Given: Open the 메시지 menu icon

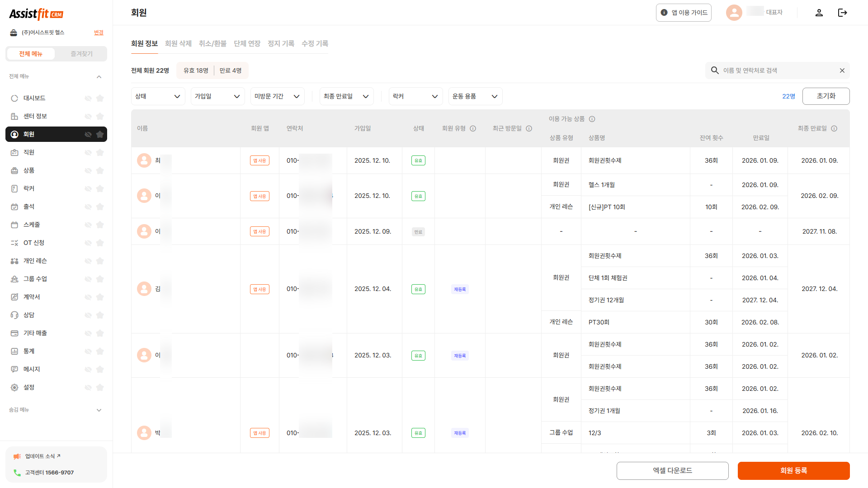Looking at the screenshot, I should tap(14, 369).
